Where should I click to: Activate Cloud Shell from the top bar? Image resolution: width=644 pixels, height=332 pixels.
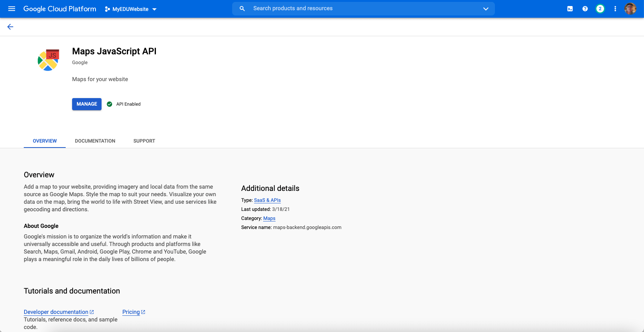tap(570, 9)
